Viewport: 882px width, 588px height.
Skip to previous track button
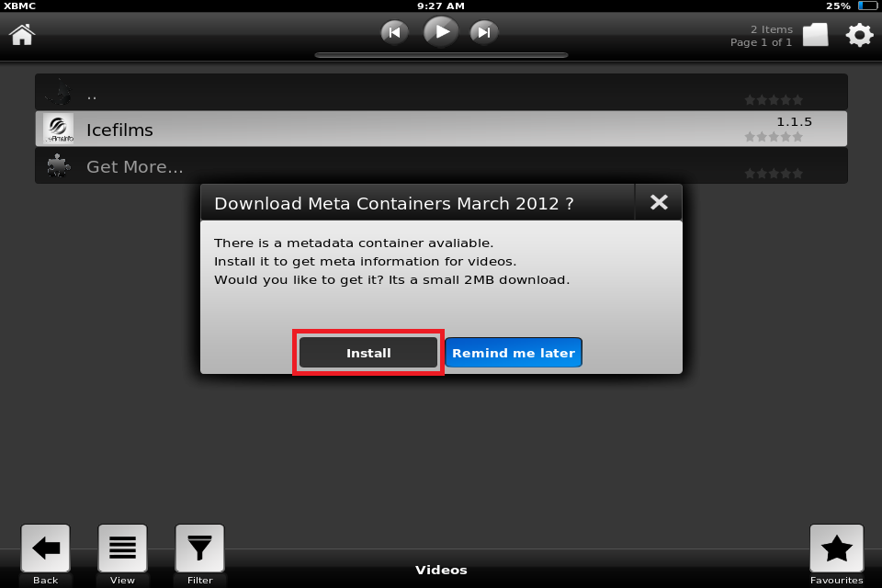[394, 33]
